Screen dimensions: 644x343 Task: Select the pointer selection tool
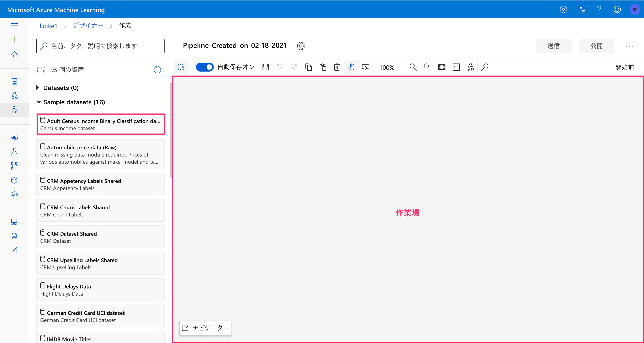pos(366,67)
